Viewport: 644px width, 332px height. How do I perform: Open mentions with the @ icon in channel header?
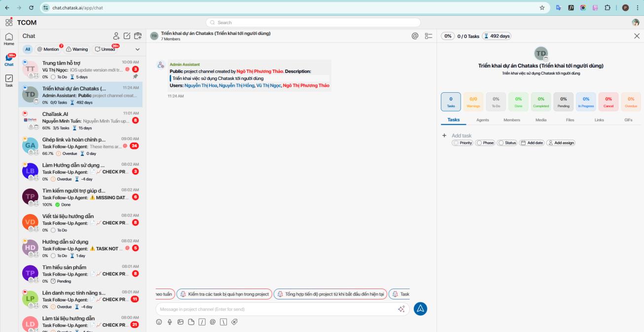coord(415,36)
